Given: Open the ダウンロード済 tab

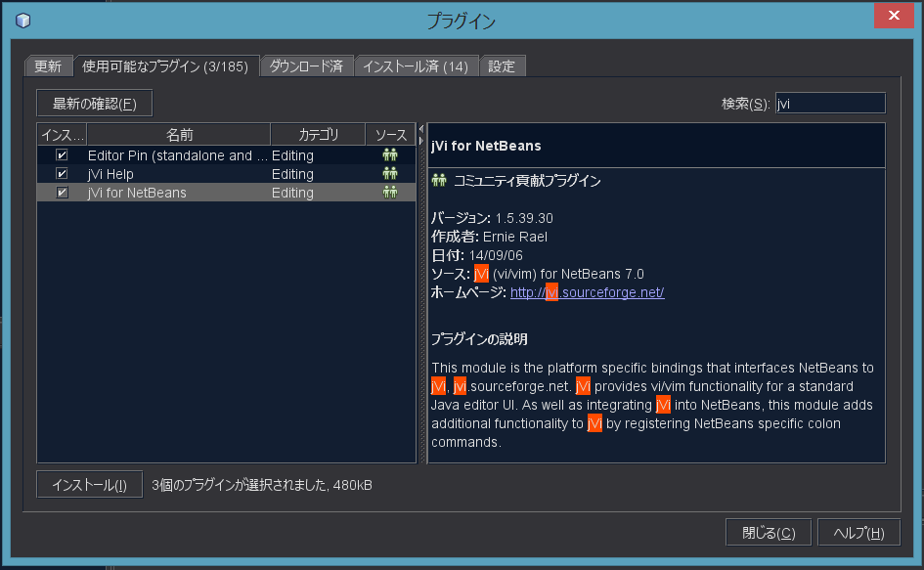Looking at the screenshot, I should click(x=306, y=66).
